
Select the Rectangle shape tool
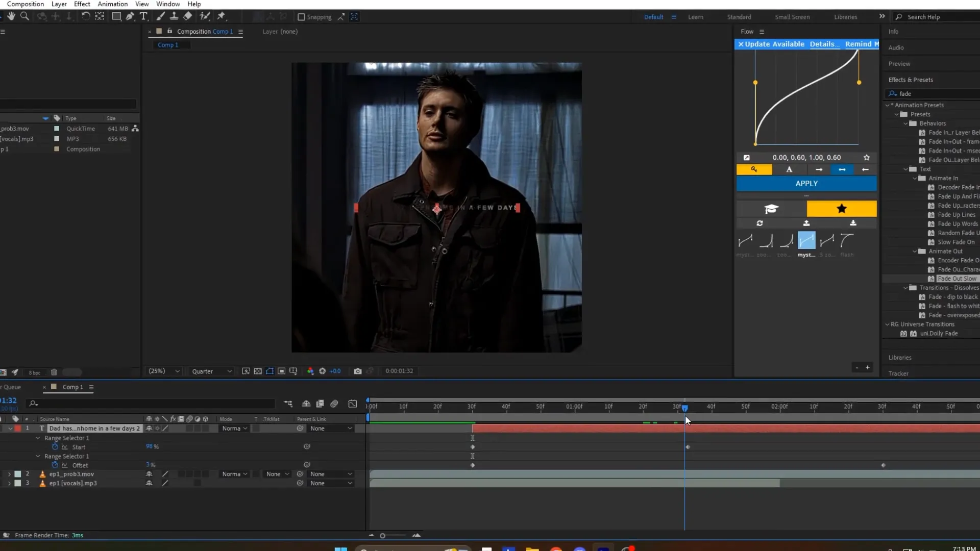click(116, 16)
